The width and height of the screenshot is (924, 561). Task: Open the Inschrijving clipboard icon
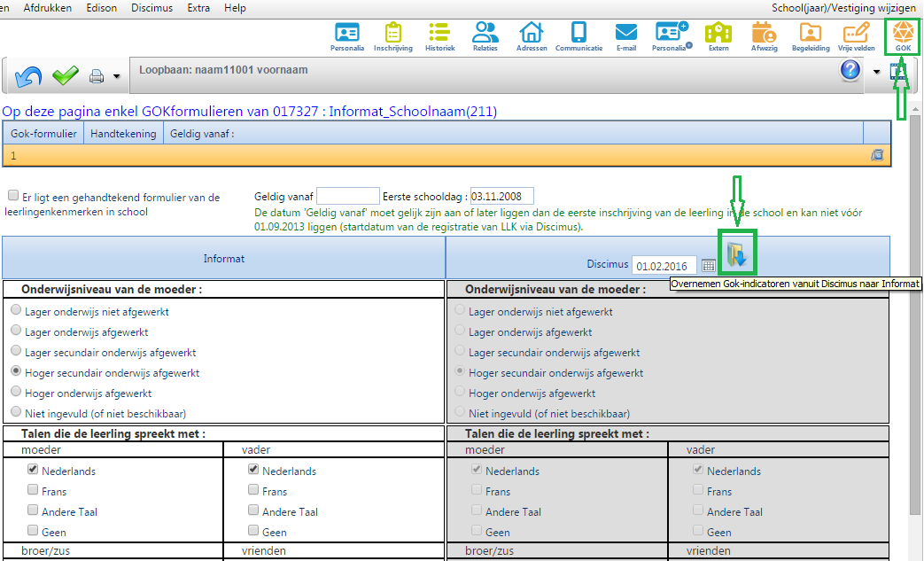click(393, 36)
